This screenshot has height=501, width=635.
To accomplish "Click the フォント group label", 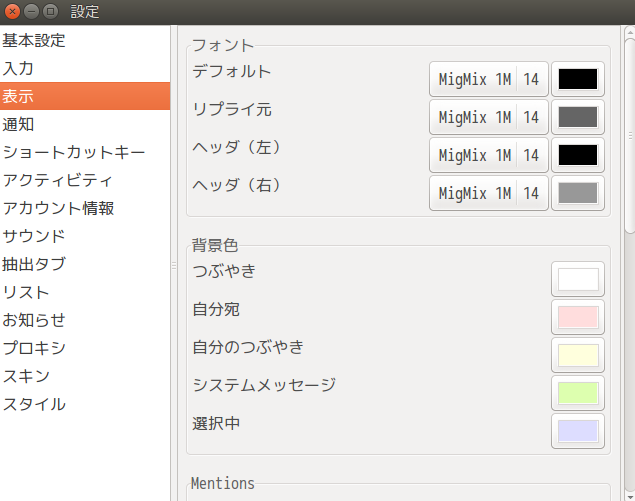I will [x=223, y=45].
